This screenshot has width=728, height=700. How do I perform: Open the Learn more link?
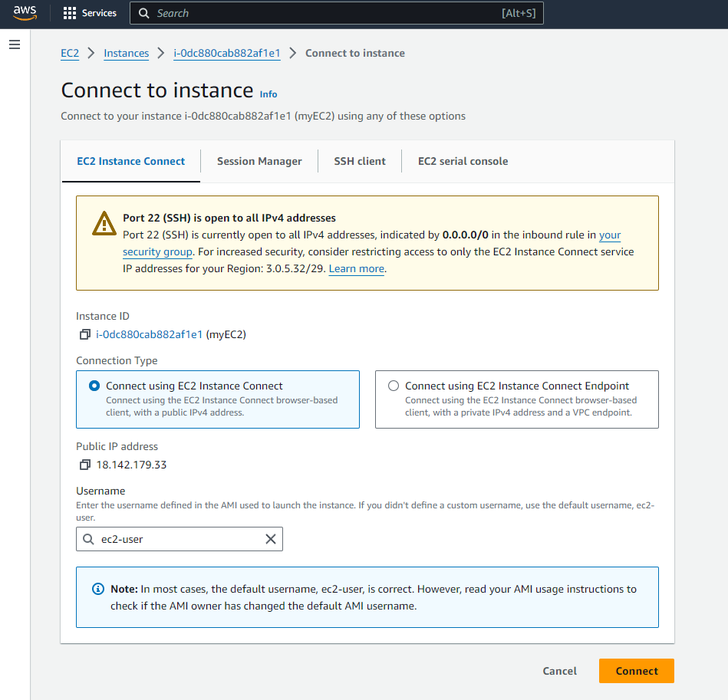point(356,269)
